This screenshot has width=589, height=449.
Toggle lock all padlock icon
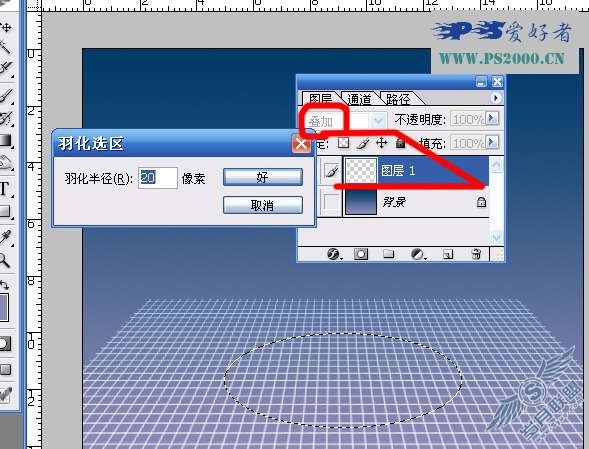coord(400,143)
